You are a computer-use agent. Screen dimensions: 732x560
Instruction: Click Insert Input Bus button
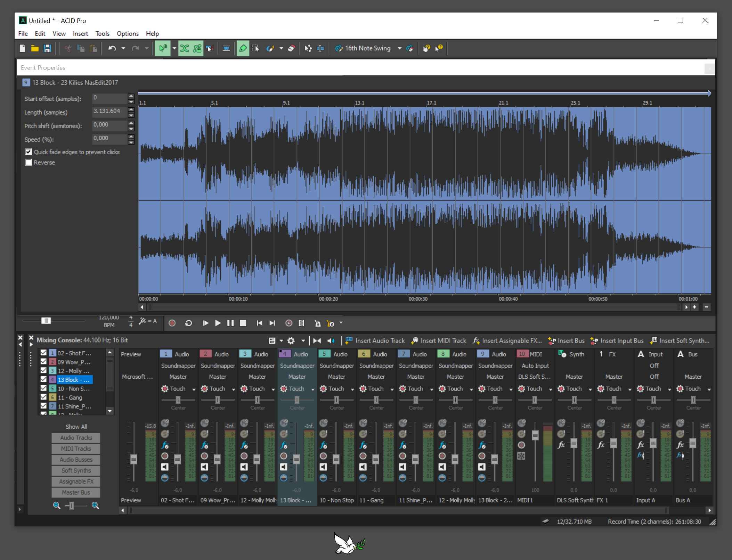pyautogui.click(x=617, y=341)
